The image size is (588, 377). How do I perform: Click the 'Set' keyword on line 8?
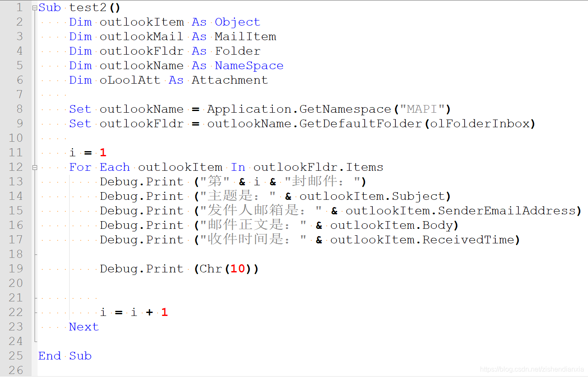tap(80, 109)
